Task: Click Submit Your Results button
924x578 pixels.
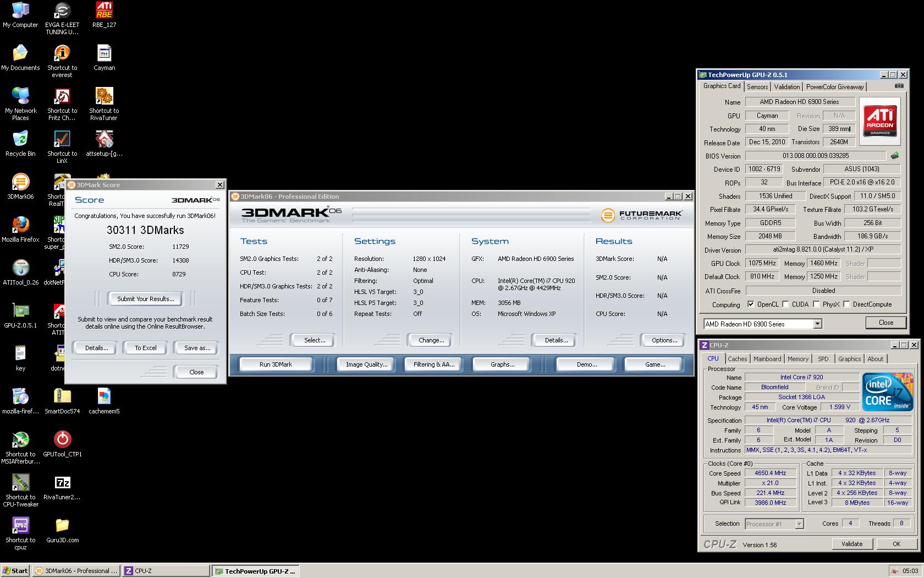Action: pos(145,299)
